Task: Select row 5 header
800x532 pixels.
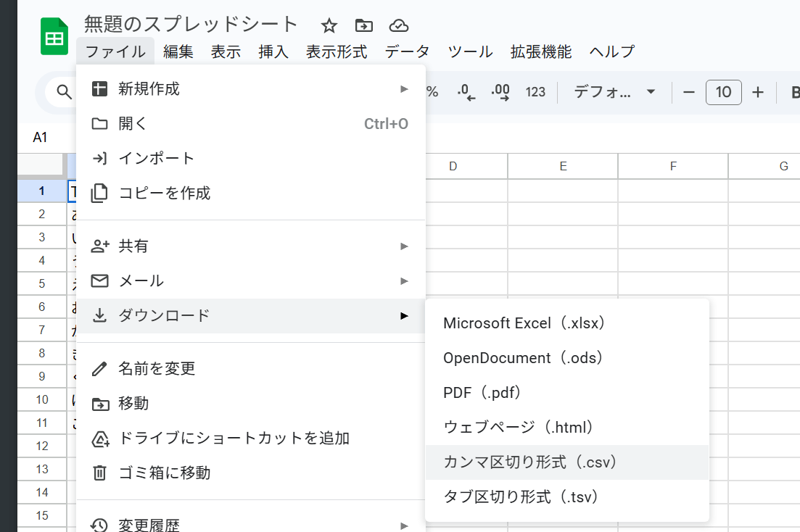Action: click(42, 283)
